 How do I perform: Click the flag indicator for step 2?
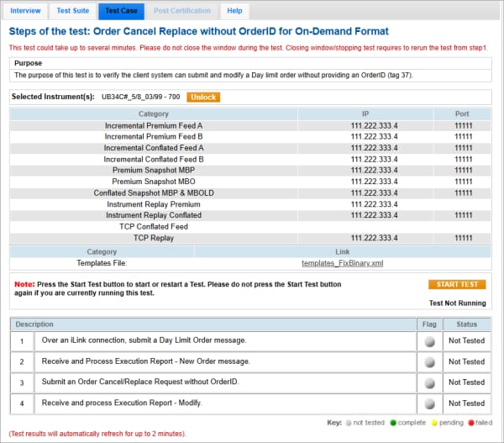tap(429, 362)
